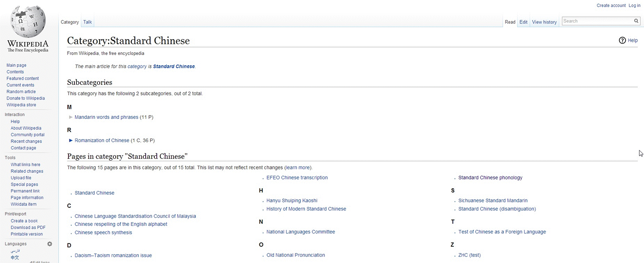The image size is (644, 263).
Task: Open Recent changes link
Action: (26, 141)
